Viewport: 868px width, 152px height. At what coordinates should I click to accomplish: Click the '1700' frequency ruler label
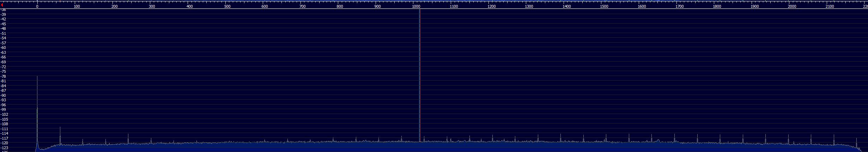click(x=680, y=7)
